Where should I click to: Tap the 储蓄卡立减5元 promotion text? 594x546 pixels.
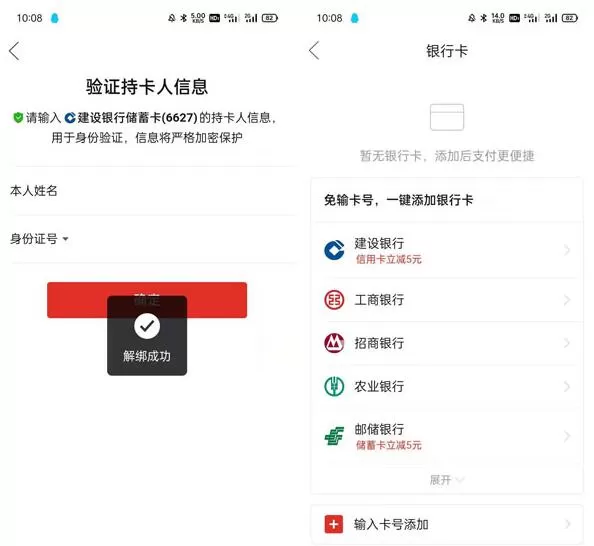[x=389, y=445]
